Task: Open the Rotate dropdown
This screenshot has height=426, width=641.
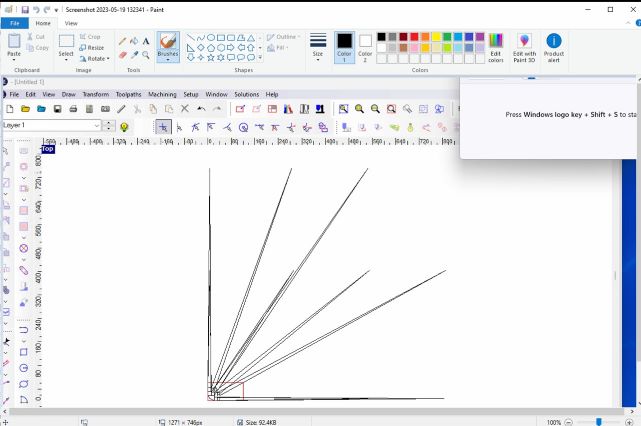Action: 95,59
